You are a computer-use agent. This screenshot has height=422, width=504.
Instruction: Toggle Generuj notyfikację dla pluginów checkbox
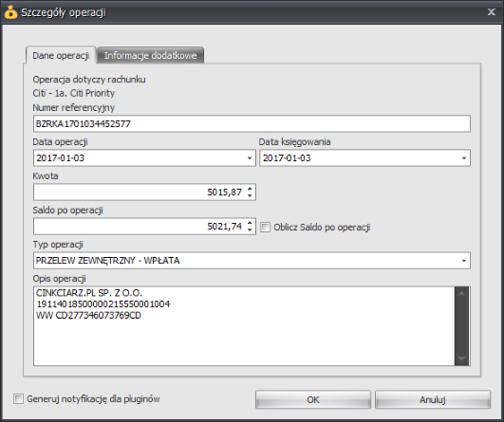(18, 399)
